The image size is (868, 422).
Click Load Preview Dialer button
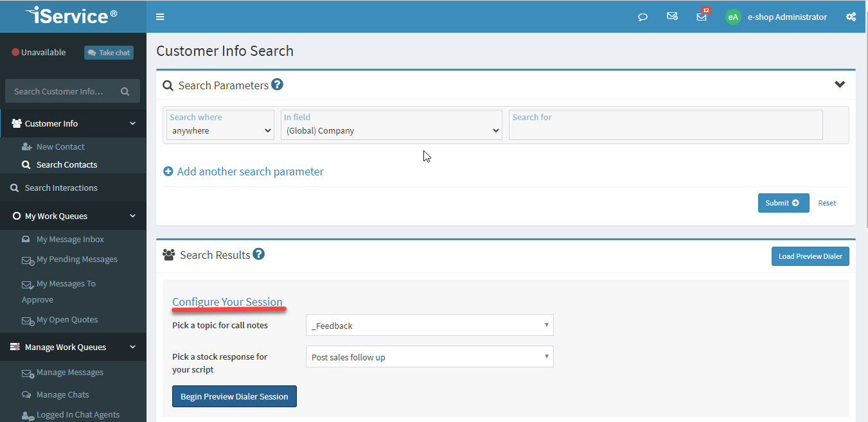point(810,256)
